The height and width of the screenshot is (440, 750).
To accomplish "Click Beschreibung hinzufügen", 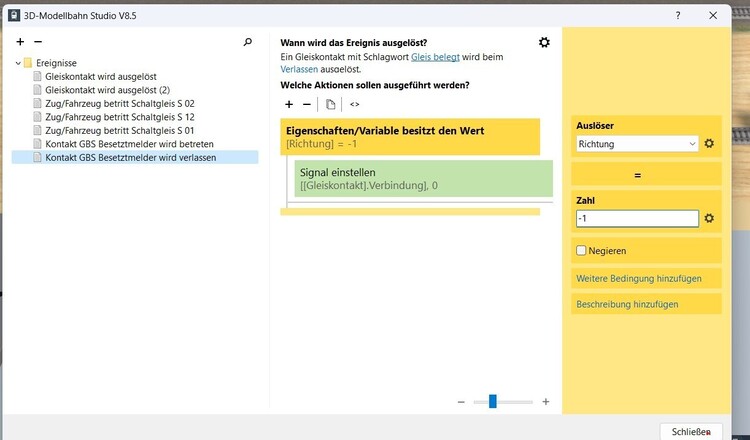I will pos(627,304).
